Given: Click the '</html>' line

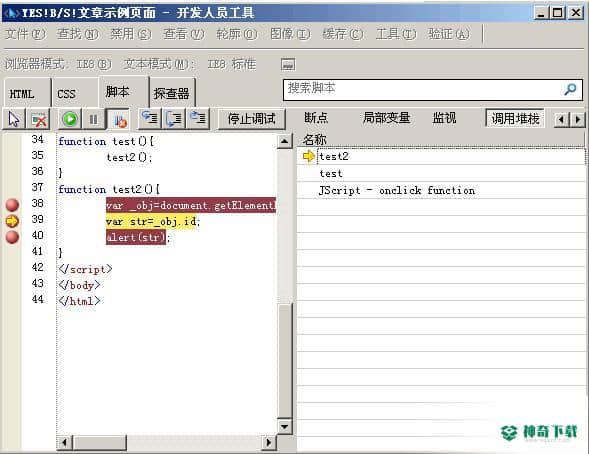Looking at the screenshot, I should 79,301.
